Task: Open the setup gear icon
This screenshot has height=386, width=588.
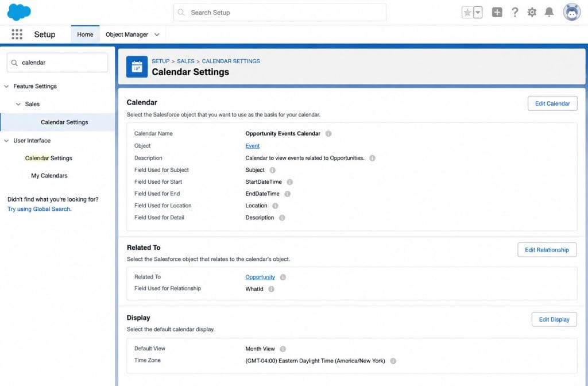Action: click(x=532, y=13)
